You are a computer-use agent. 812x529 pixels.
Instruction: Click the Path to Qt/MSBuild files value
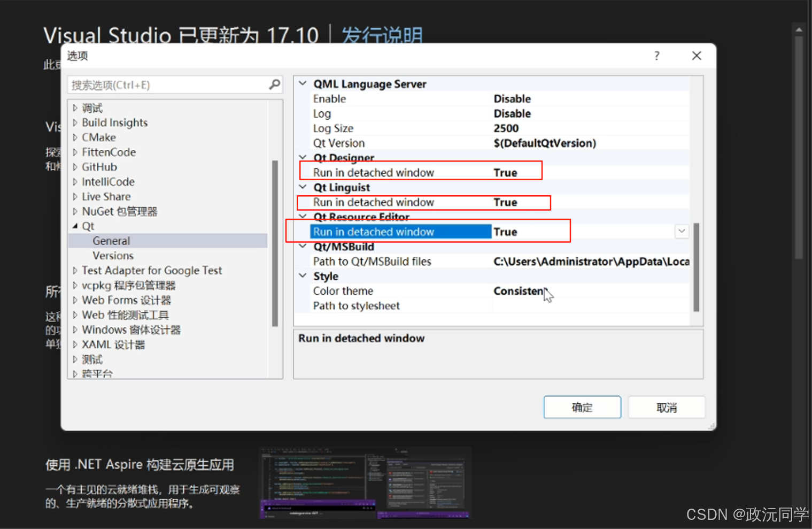591,262
